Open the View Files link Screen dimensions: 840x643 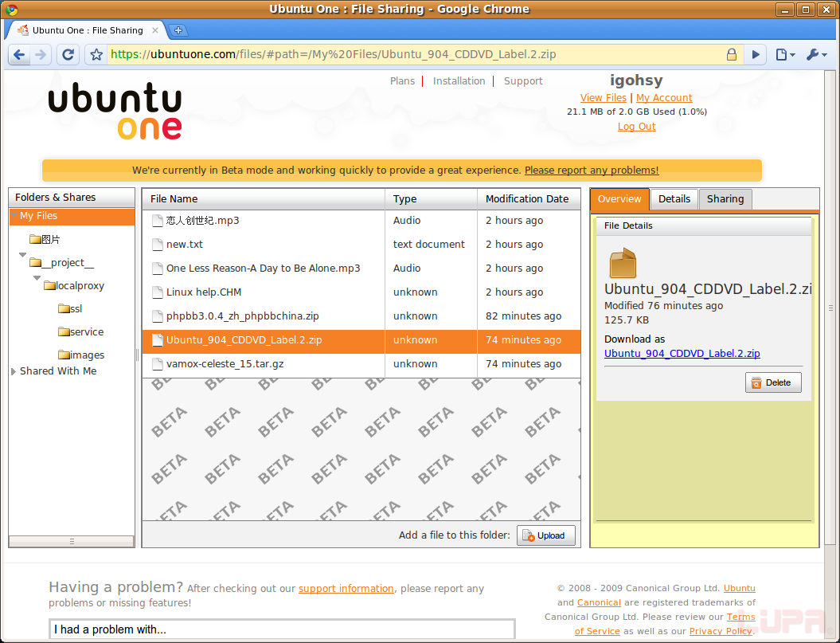point(604,97)
